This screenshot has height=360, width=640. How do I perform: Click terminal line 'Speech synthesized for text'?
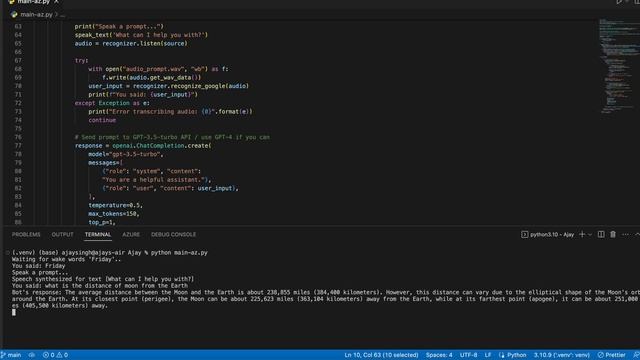point(103,279)
